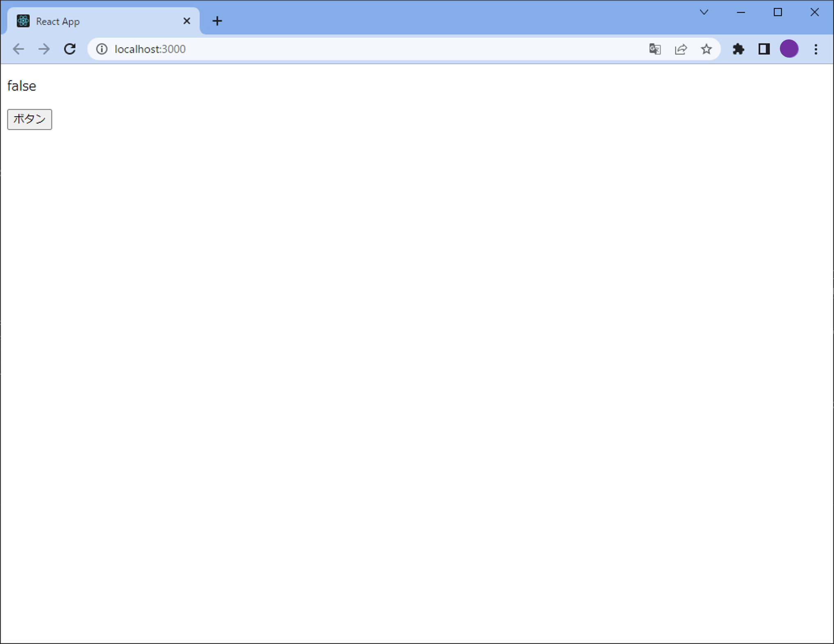Share this page icon
The height and width of the screenshot is (644, 834).
681,49
